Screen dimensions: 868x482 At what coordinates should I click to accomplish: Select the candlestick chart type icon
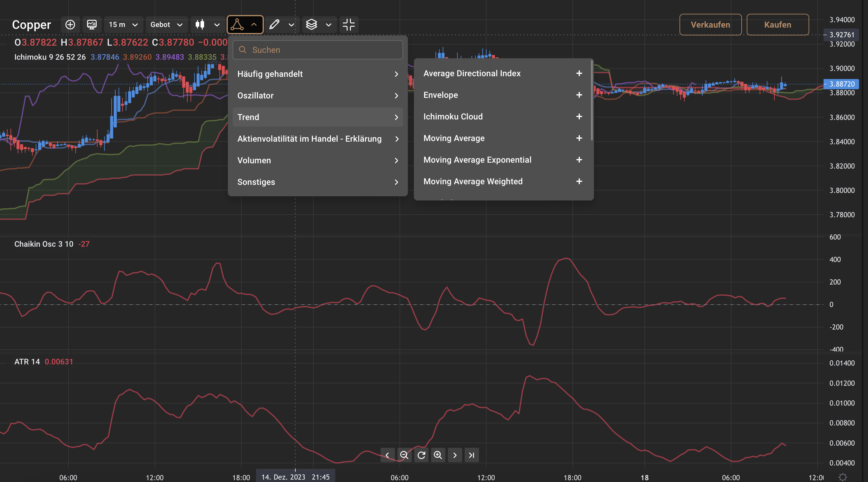200,25
